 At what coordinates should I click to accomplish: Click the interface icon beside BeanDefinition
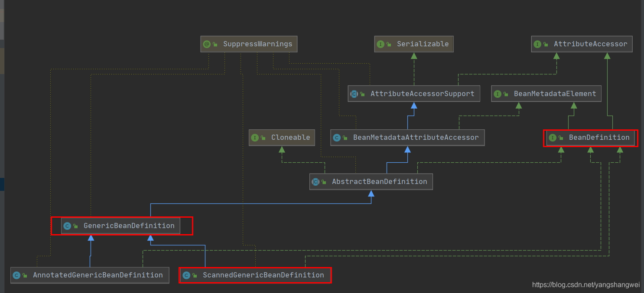click(x=553, y=138)
